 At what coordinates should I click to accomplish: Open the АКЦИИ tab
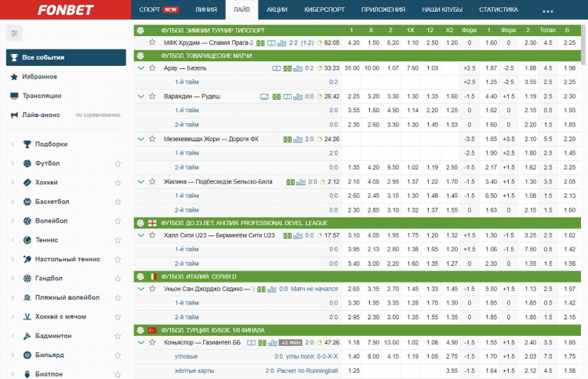pos(277,9)
